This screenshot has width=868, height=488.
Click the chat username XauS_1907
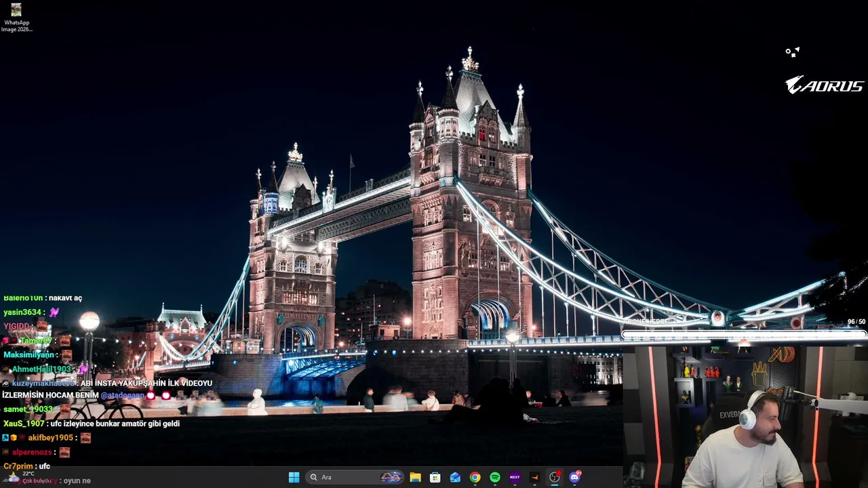tap(24, 424)
